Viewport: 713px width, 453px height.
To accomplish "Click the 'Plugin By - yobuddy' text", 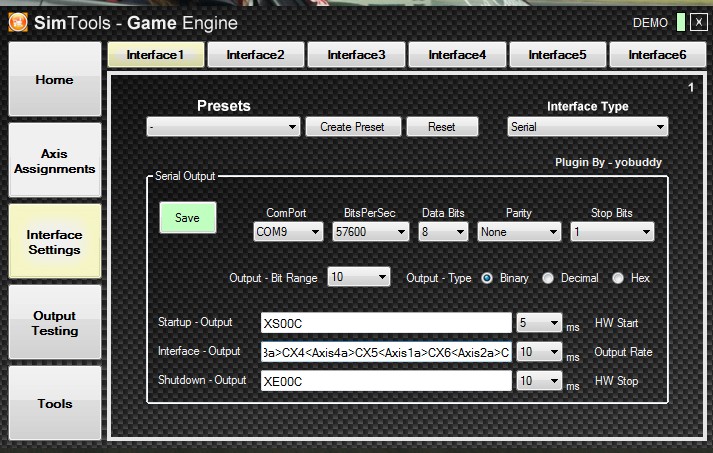I will point(608,162).
